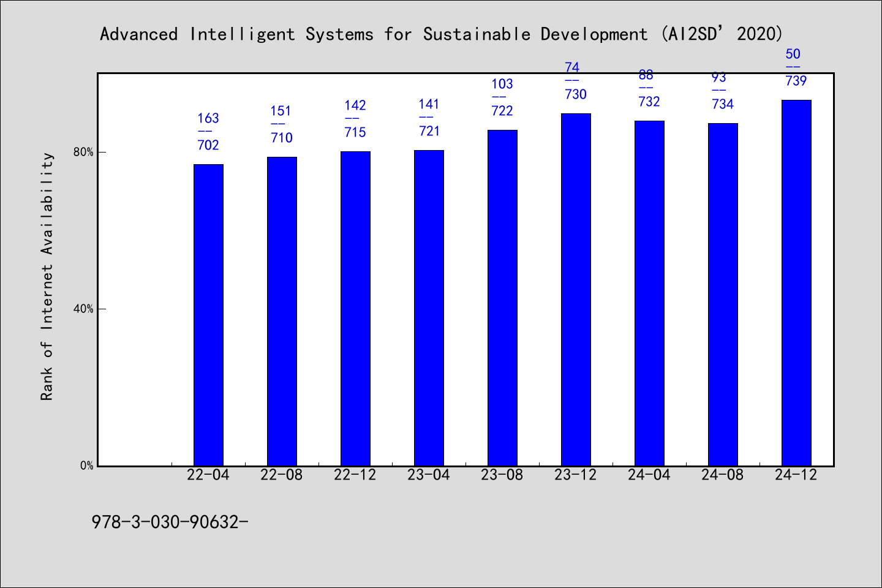882x588 pixels.
Task: Click the value 163 above the first bar
Action: tap(208, 118)
